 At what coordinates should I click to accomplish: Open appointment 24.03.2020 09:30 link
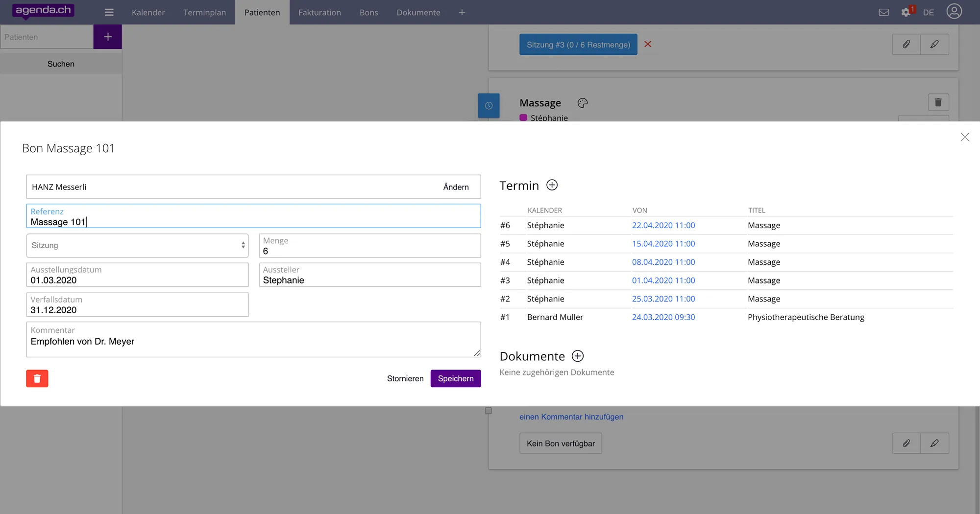click(663, 317)
